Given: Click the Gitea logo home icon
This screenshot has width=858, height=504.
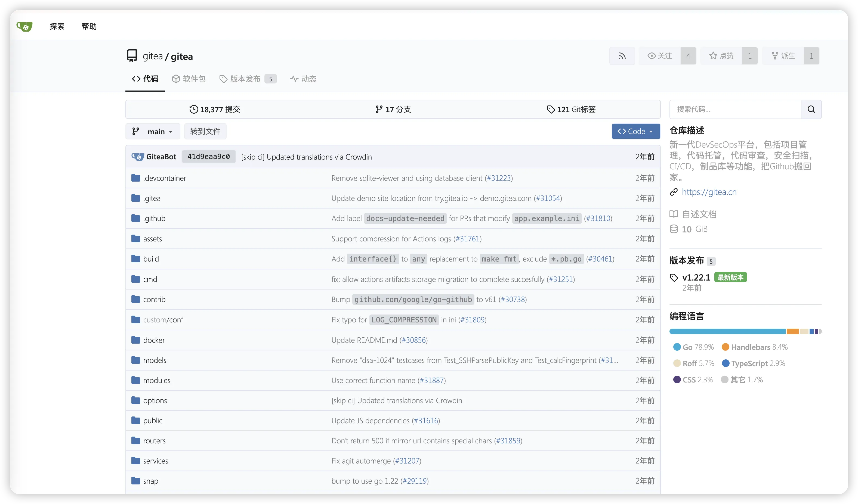Looking at the screenshot, I should click(24, 26).
